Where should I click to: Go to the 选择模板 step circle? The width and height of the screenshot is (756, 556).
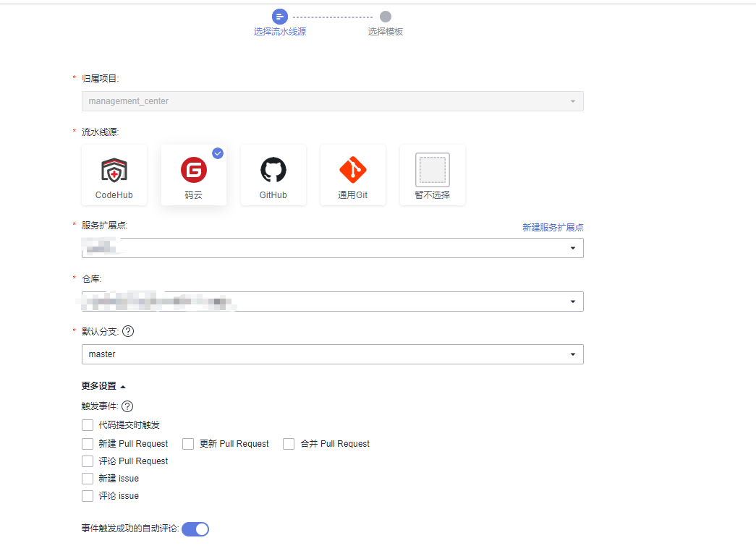pos(385,17)
